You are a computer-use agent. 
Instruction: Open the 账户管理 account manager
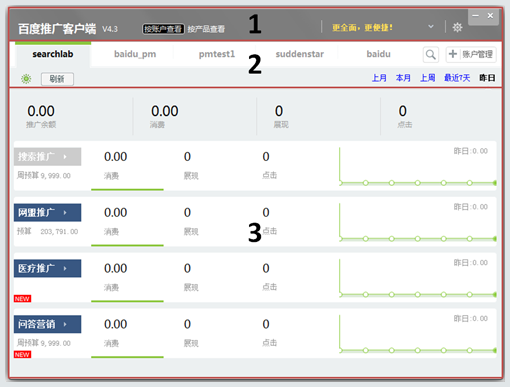click(x=471, y=54)
